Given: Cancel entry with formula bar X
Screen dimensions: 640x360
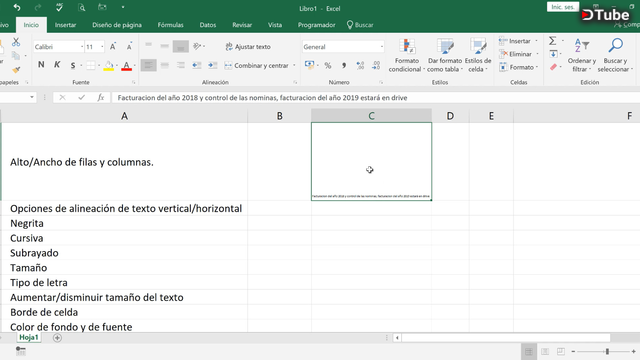Looking at the screenshot, I should pyautogui.click(x=62, y=98).
